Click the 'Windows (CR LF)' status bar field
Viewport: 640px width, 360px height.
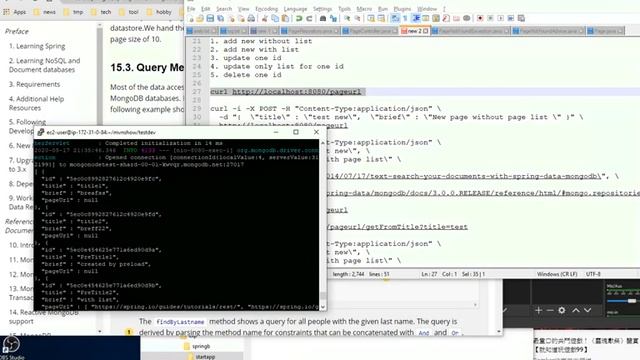[557, 274]
